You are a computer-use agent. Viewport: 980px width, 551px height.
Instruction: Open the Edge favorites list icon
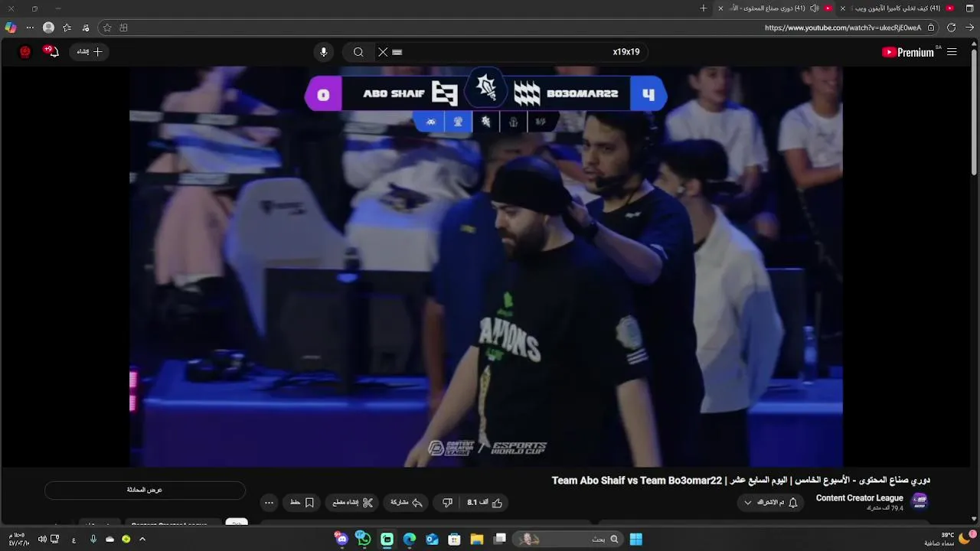67,28
